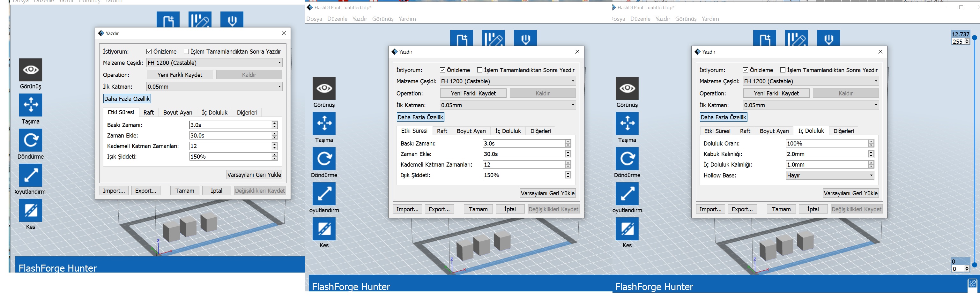
Task: Select the Döndürme rotate tool in right window
Action: (x=627, y=158)
